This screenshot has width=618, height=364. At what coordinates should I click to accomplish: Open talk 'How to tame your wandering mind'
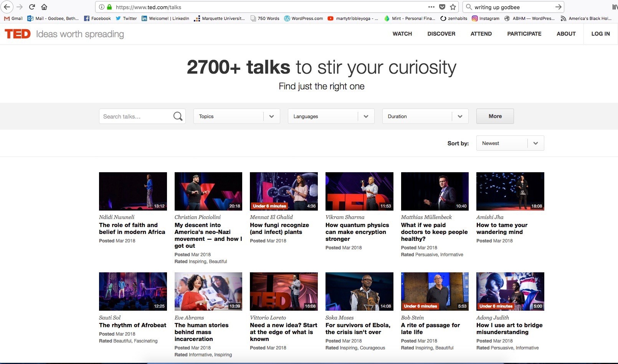(502, 229)
